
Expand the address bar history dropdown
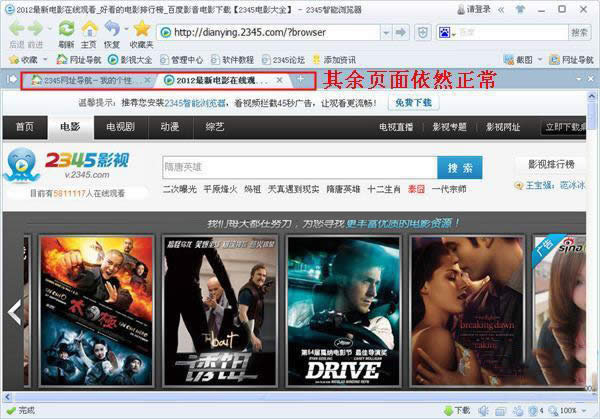click(x=386, y=33)
